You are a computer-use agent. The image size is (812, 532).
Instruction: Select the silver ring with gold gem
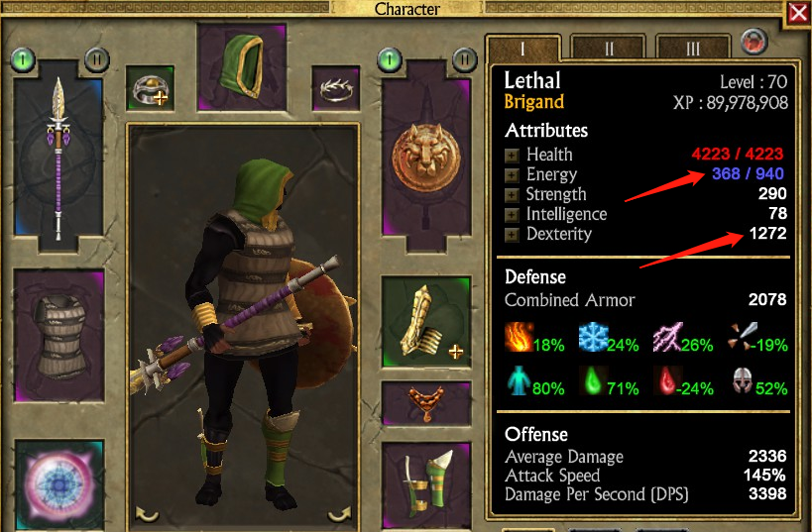(x=150, y=88)
